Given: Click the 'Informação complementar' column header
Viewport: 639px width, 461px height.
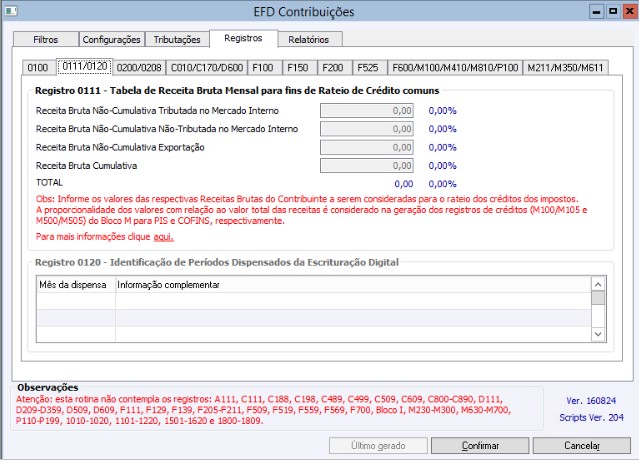Looking at the screenshot, I should [x=353, y=285].
